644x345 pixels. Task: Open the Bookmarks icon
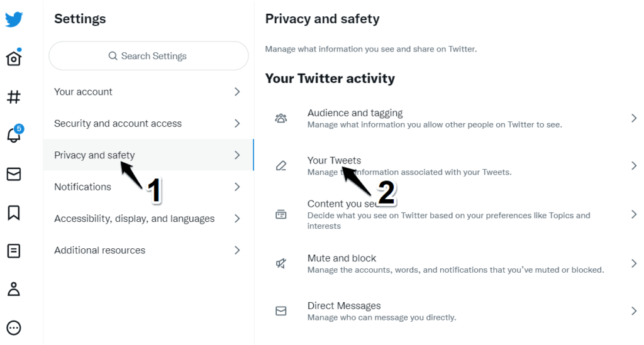point(14,212)
